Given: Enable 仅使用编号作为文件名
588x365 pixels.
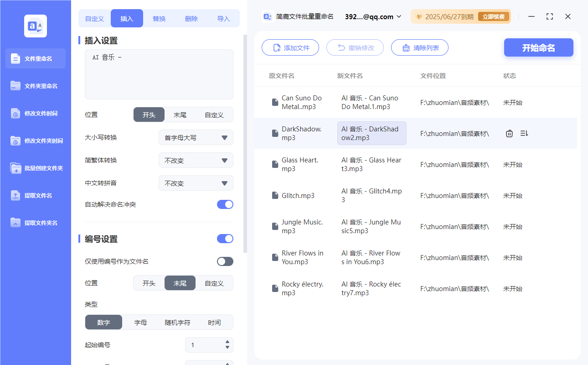Looking at the screenshot, I should pos(225,261).
